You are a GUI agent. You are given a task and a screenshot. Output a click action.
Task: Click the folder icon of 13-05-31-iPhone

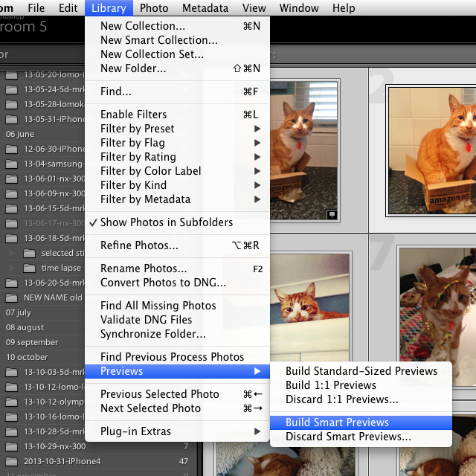tap(12, 119)
